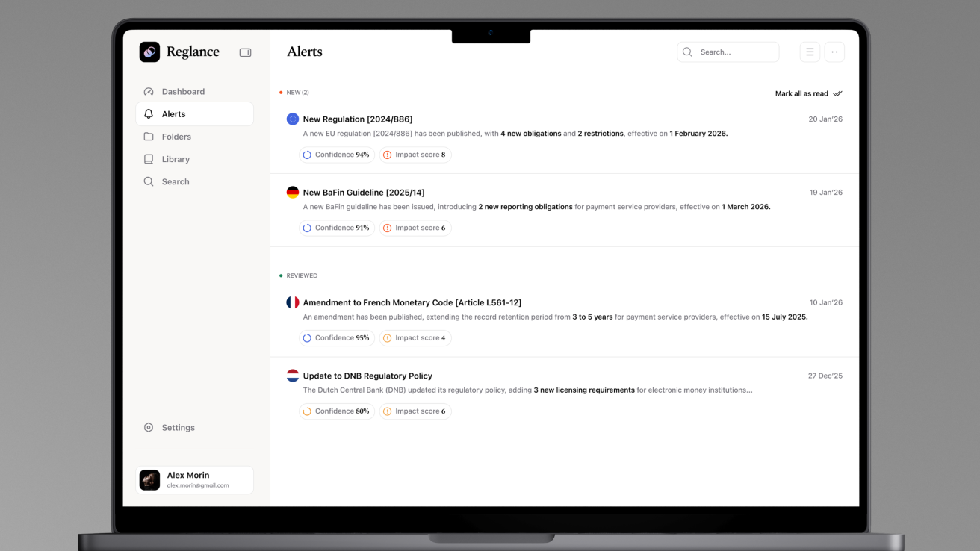Click the Search magnifier in sidebar
This screenshot has height=551, width=980.
click(149, 181)
